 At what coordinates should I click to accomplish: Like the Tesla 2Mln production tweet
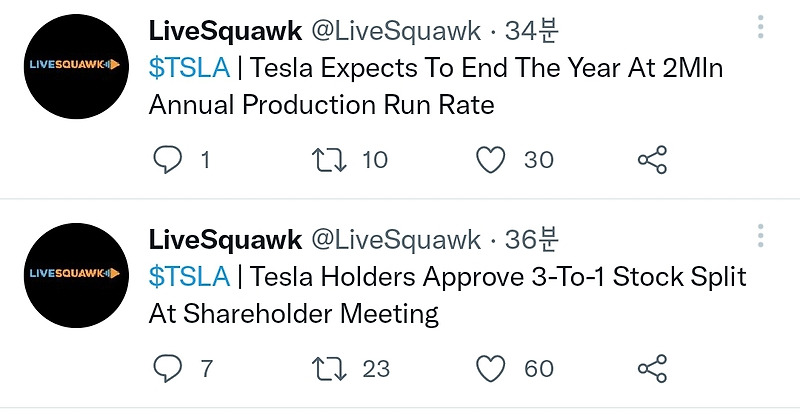click(x=490, y=160)
